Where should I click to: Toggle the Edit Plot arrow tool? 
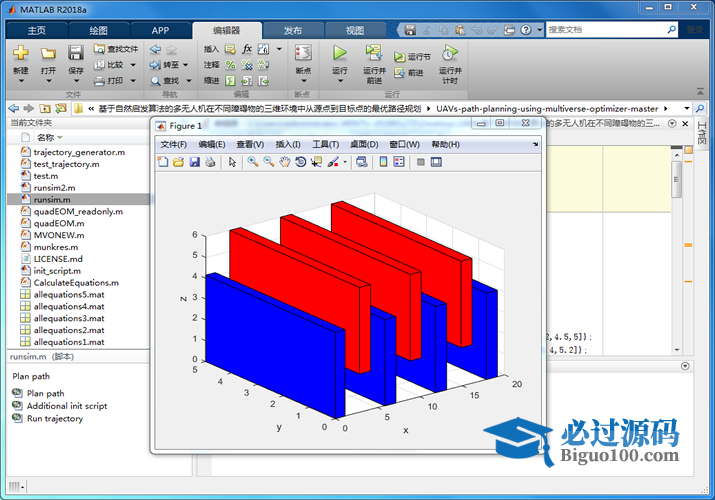tap(232, 162)
